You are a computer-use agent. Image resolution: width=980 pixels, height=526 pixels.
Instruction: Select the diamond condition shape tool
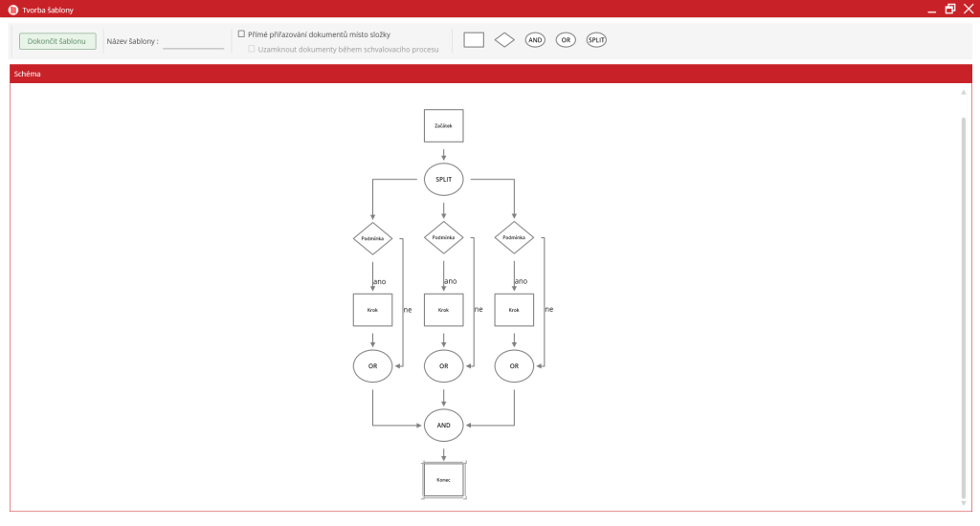(504, 40)
